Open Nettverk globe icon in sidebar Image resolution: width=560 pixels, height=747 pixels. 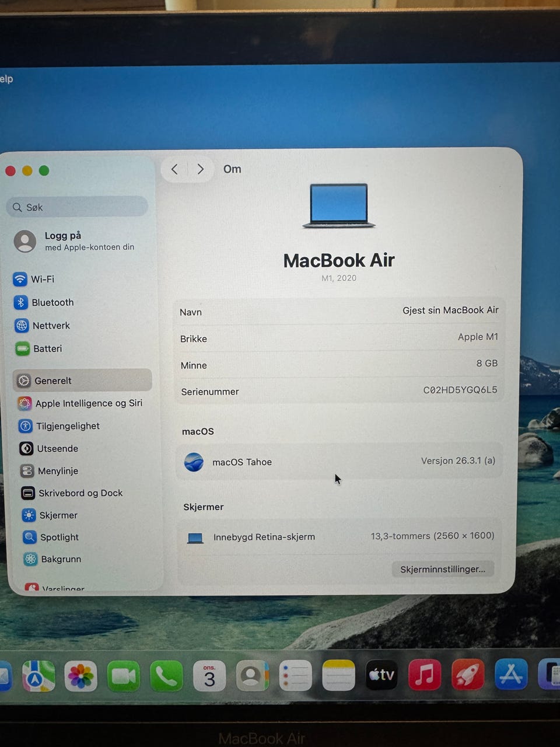tap(22, 326)
